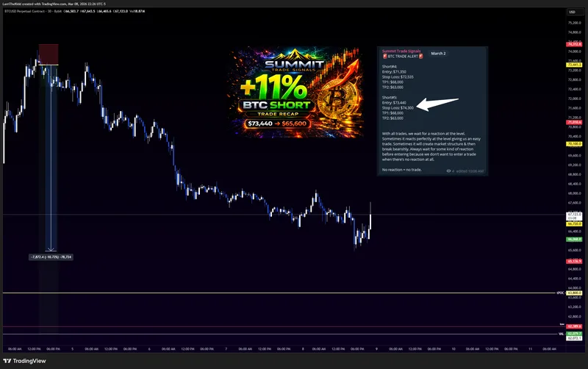Click the No reaction = no trade line
588x369 pixels.
point(401,170)
